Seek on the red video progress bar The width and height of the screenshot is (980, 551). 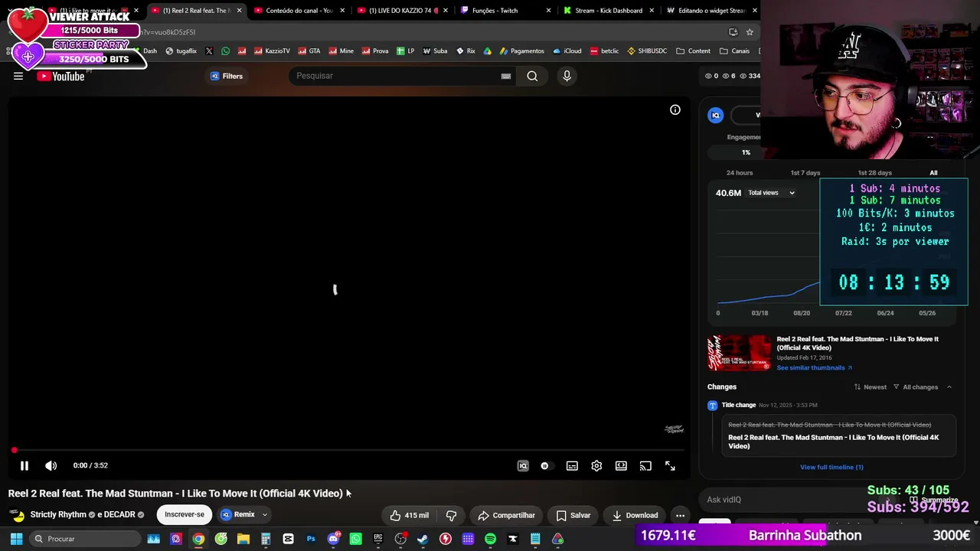point(348,450)
